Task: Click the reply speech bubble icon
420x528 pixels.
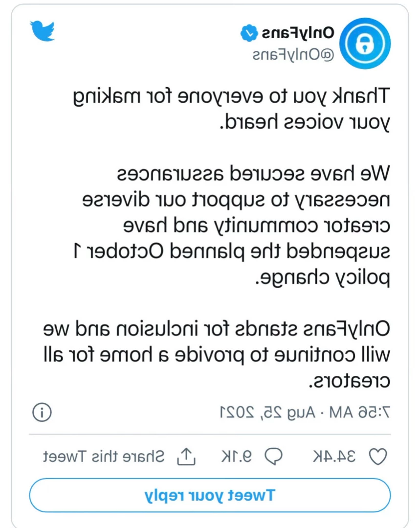Action: [274, 457]
